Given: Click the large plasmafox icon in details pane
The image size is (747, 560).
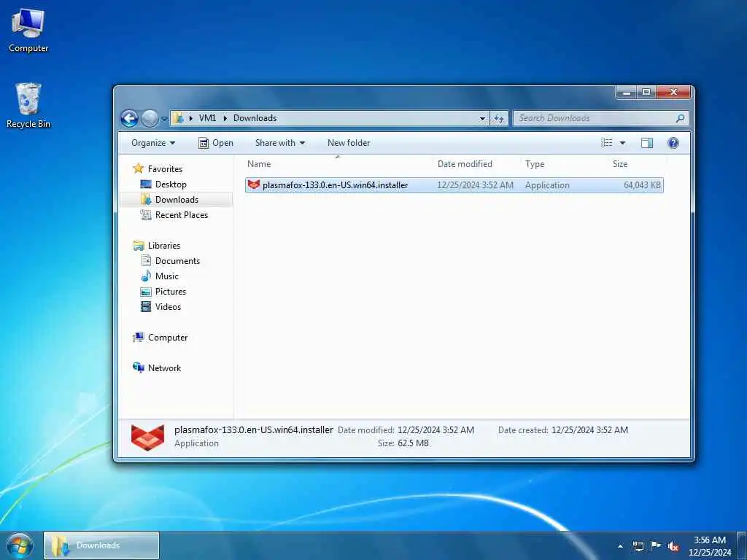Looking at the screenshot, I should [147, 437].
